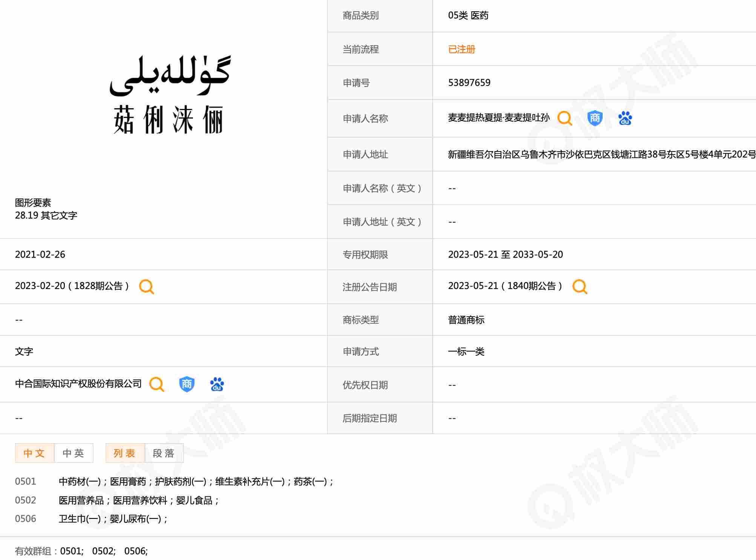The height and width of the screenshot is (560, 756).
Task: Click the agent name 中合国际知识产权股份有限公司
Action: pos(78,384)
